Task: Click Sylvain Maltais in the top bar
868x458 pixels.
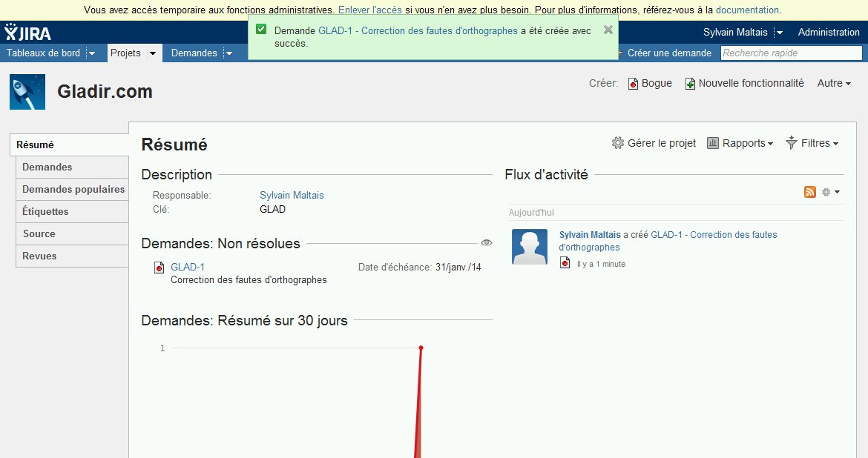Action: [735, 33]
